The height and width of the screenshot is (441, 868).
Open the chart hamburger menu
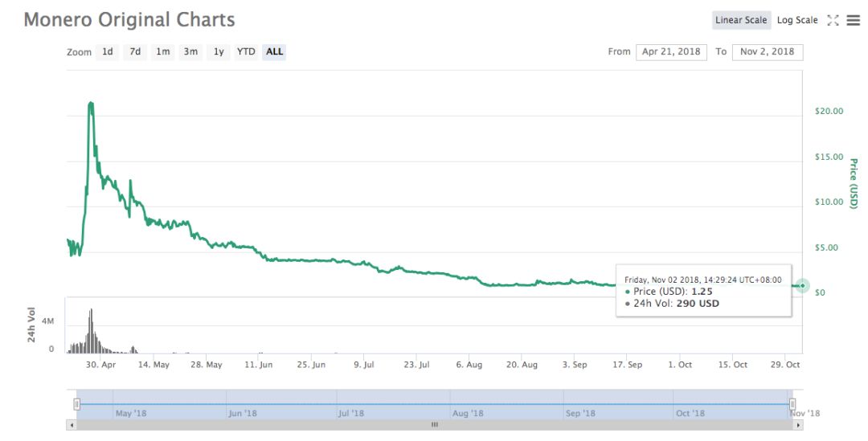coord(854,20)
